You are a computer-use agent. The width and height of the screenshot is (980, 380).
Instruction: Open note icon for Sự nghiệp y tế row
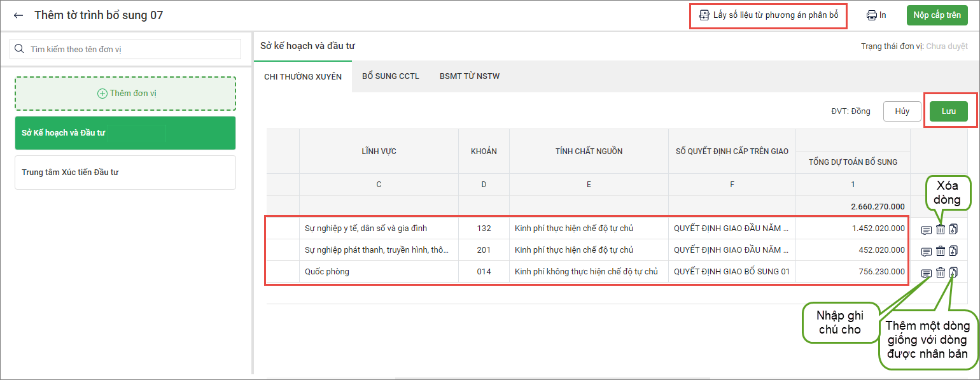[927, 230]
